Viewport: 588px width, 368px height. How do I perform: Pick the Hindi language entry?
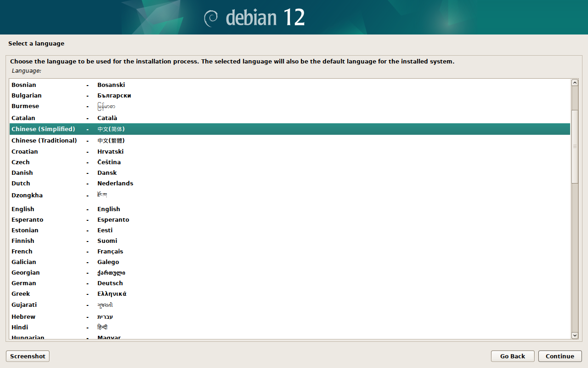tap(290, 327)
